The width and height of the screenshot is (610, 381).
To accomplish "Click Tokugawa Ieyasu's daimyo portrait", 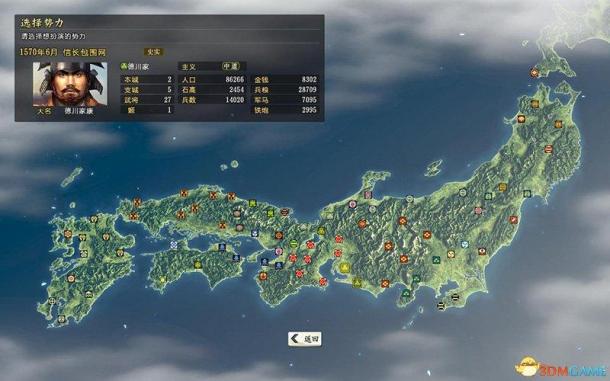I will [x=70, y=84].
